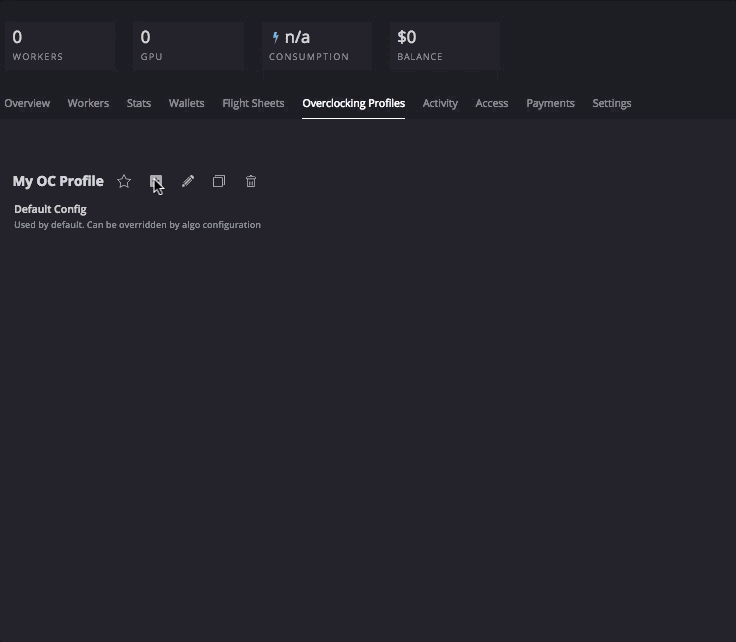This screenshot has height=642, width=736.
Task: Select the Flight Sheets tab
Action: (253, 103)
